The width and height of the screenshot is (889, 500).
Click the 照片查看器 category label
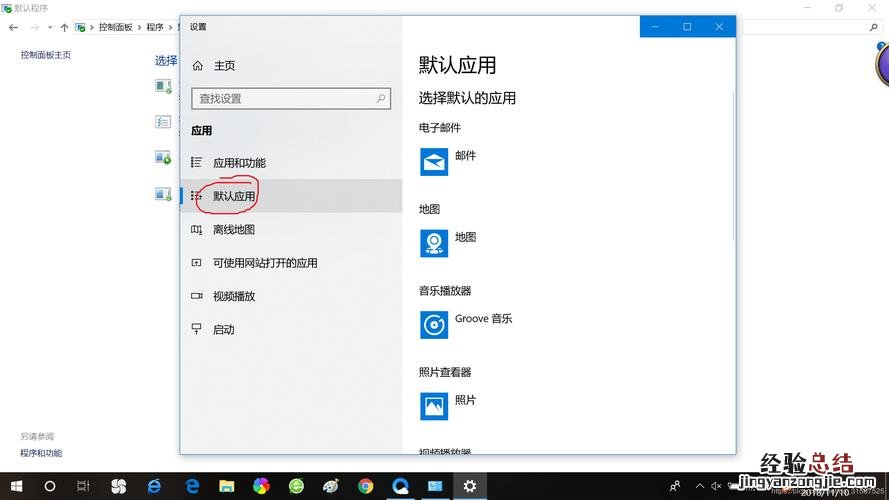click(x=445, y=372)
